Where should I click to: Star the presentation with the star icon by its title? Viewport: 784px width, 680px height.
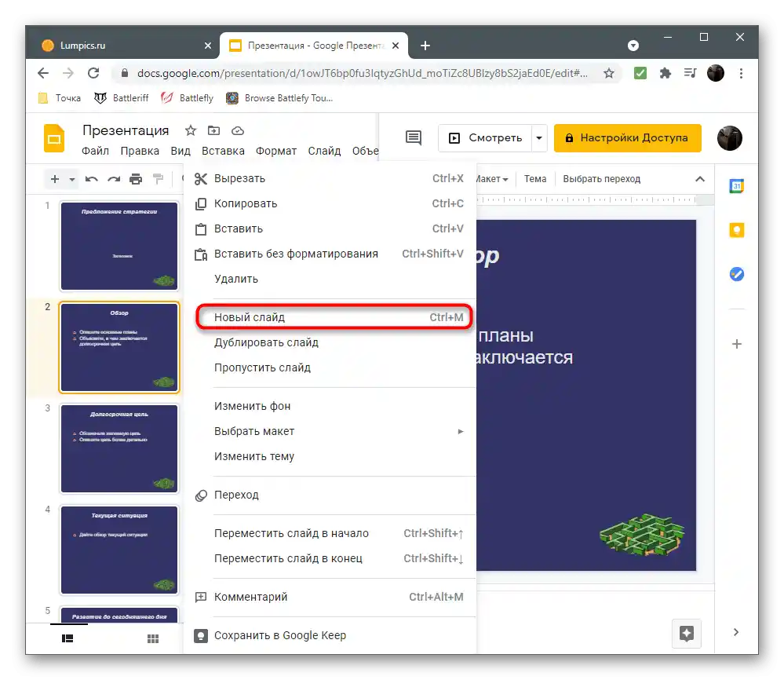(x=191, y=130)
